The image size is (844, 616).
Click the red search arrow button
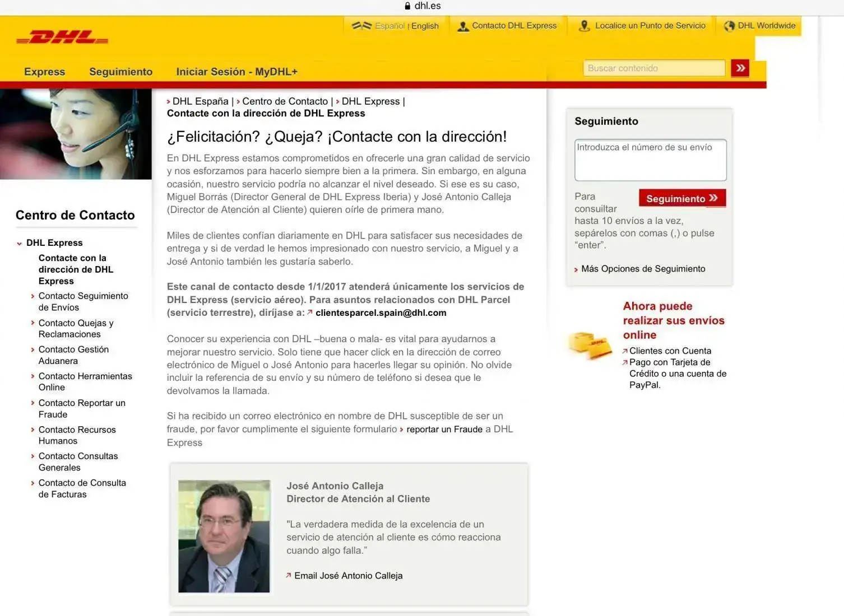click(x=740, y=68)
